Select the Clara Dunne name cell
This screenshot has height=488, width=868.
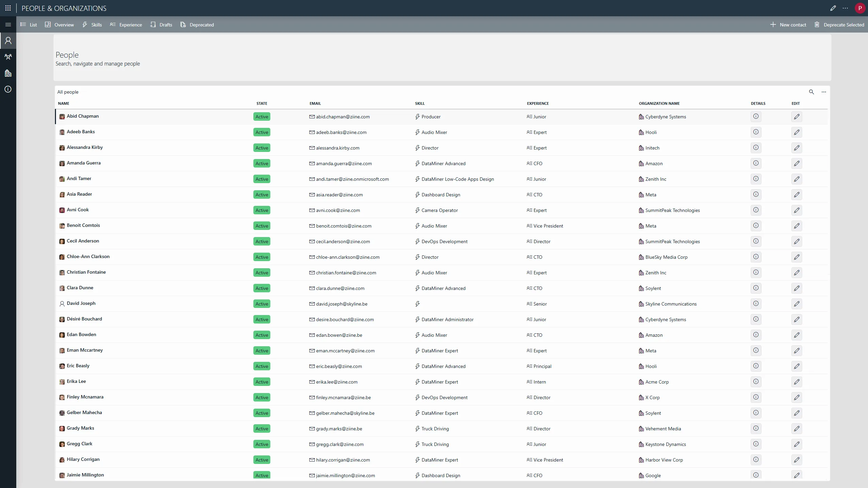click(x=80, y=288)
